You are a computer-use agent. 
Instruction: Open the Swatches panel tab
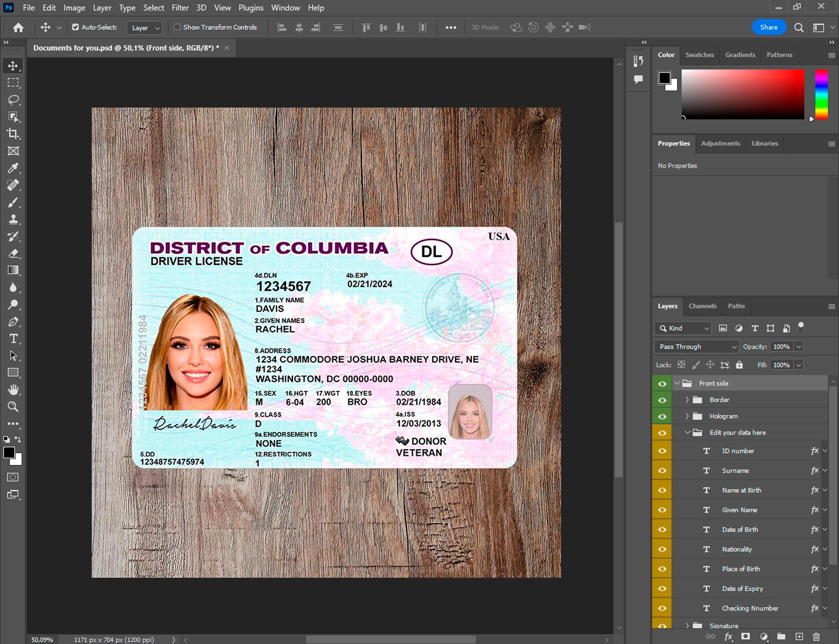click(699, 55)
